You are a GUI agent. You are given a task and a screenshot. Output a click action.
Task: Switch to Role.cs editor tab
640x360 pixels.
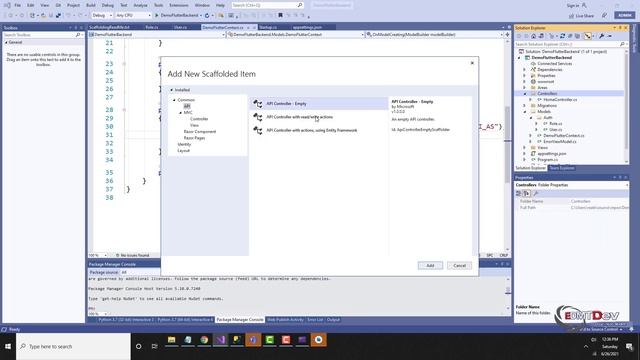[x=152, y=27]
